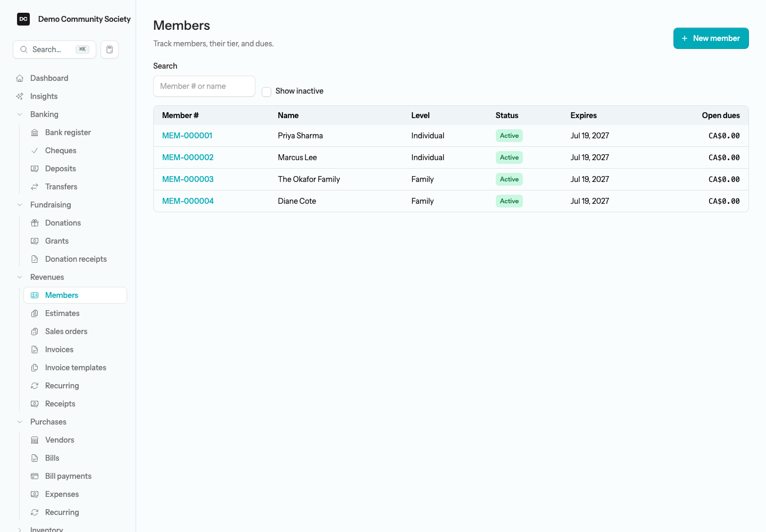The width and height of the screenshot is (766, 532).
Task: Click the Insights sparkle icon
Action: [x=20, y=96]
